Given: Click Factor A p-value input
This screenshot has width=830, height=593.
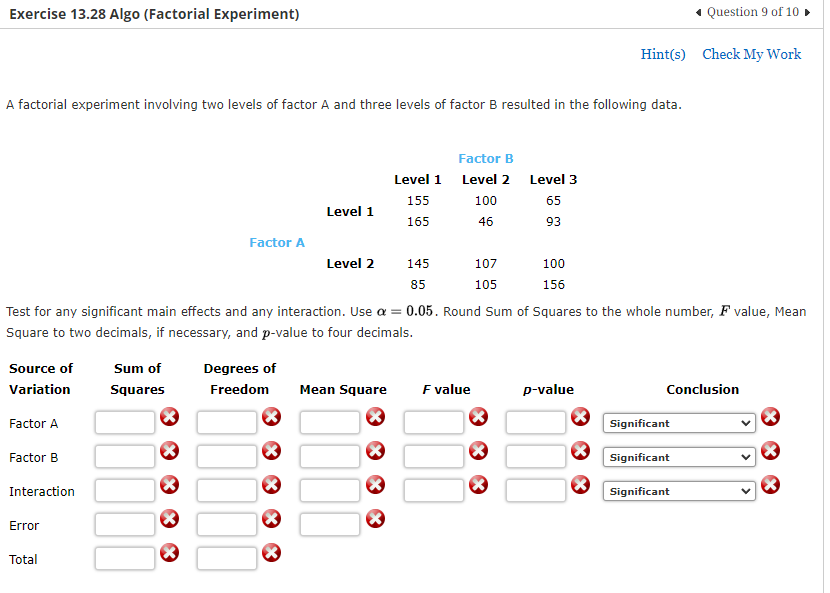Looking at the screenshot, I should click(536, 423).
